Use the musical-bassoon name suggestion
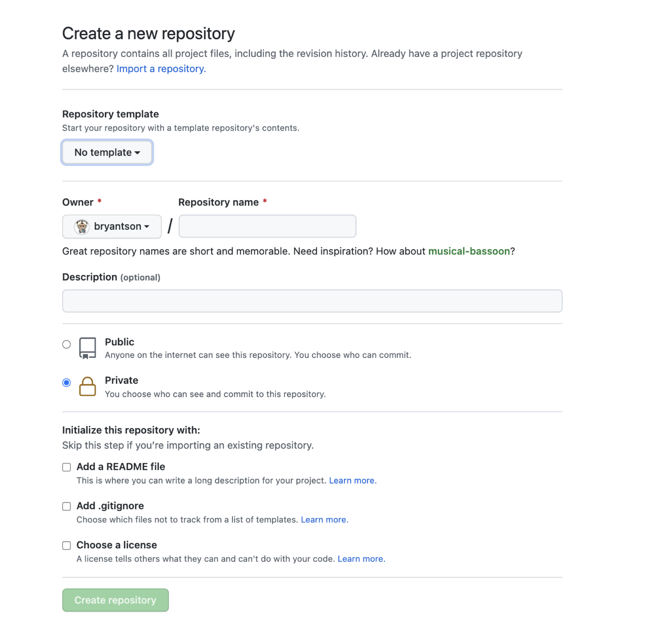This screenshot has height=633, width=672. (469, 251)
